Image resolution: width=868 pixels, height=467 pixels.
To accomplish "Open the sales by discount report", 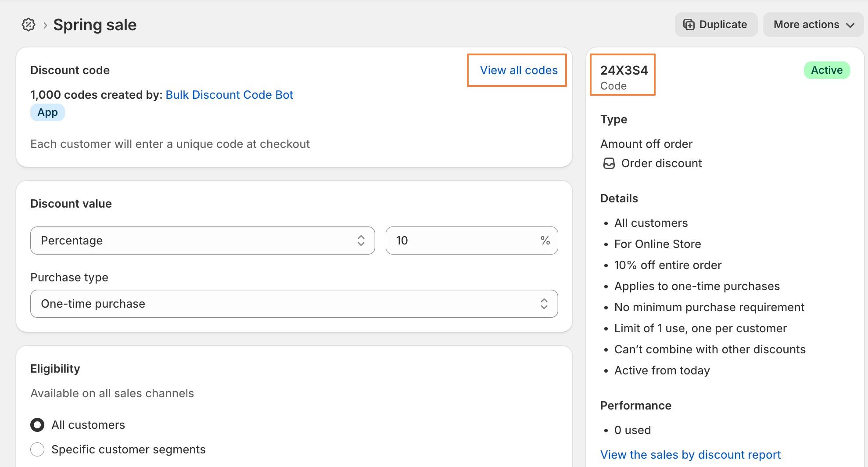I will [x=690, y=455].
